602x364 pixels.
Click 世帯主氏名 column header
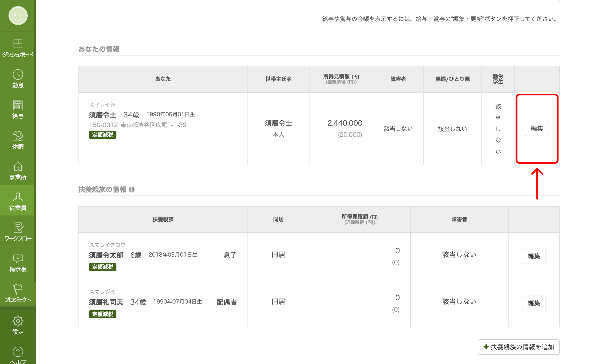[278, 79]
